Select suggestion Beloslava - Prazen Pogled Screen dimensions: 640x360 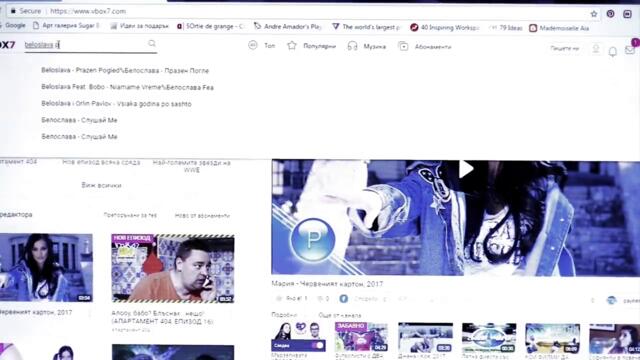tap(125, 71)
